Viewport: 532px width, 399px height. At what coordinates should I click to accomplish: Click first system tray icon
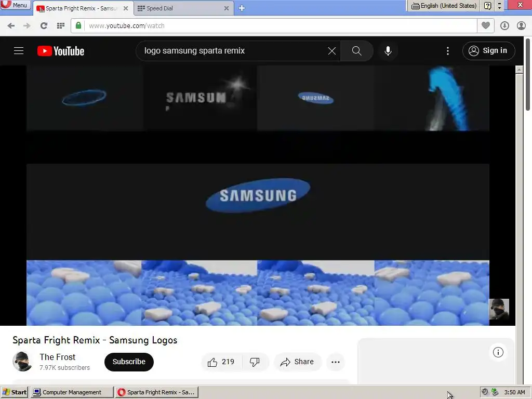(x=485, y=392)
